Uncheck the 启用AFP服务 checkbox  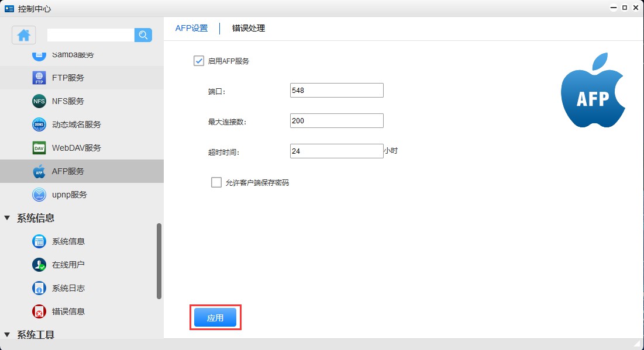pos(199,61)
